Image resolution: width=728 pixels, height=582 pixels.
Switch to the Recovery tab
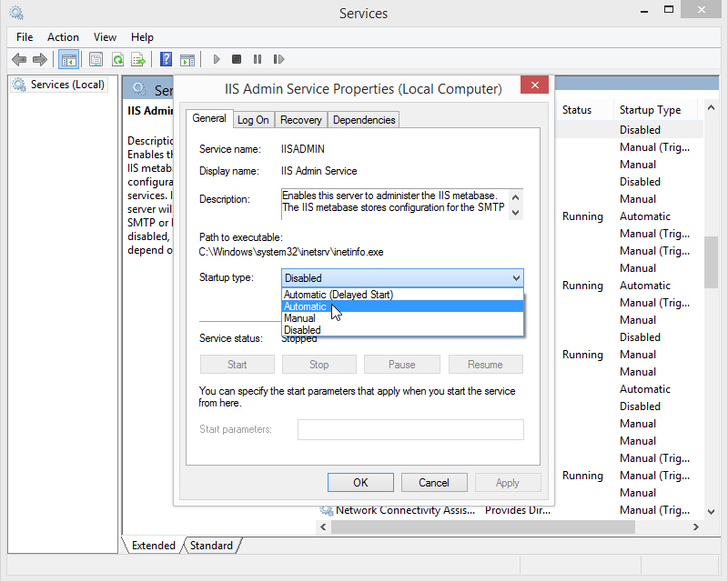tap(301, 120)
